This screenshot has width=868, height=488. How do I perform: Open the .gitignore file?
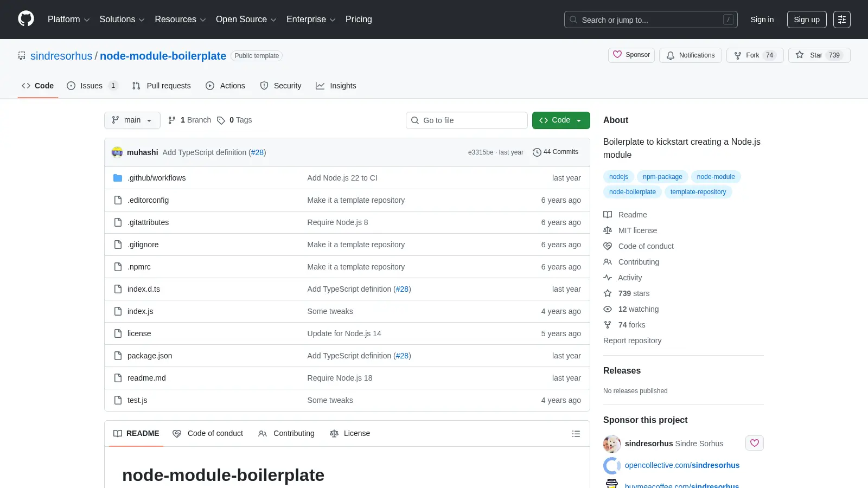(143, 245)
